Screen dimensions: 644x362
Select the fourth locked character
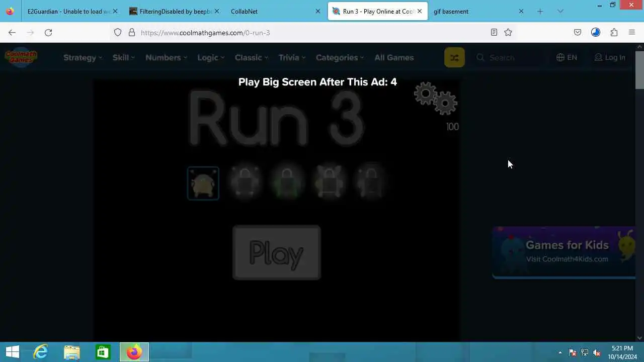[329, 183]
